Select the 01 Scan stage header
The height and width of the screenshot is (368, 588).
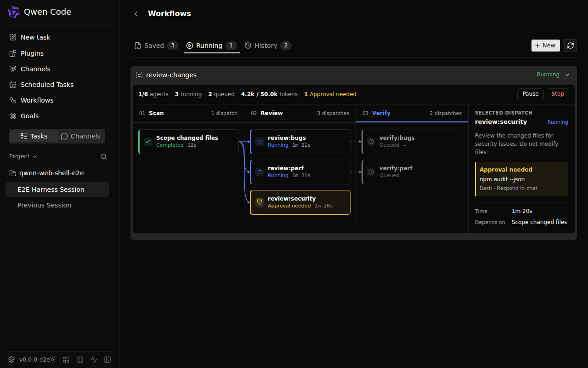pos(188,113)
